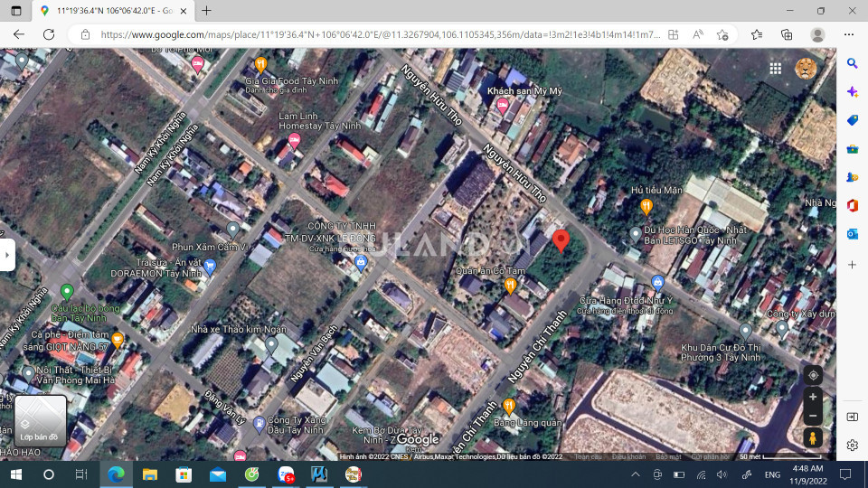Select GIỌT NẮNG 57 cafe pin
Screen dimensions: 868x488
pyautogui.click(x=117, y=340)
